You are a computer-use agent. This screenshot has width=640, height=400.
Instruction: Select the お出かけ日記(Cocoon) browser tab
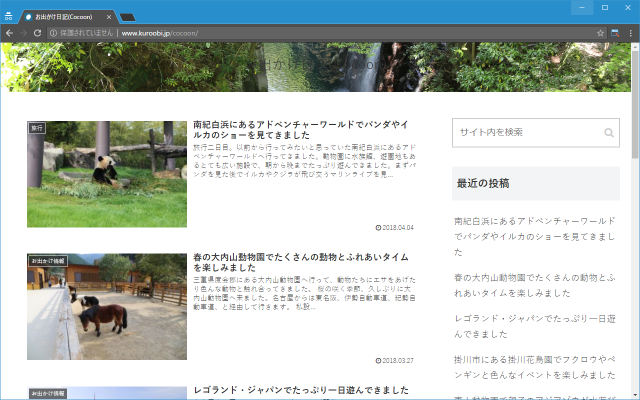64,17
